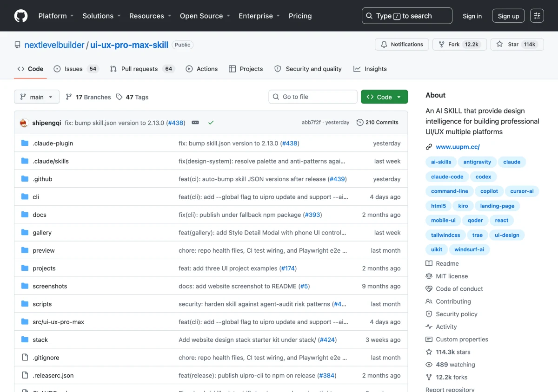
Task: Select the claude-code topic tag
Action: pyautogui.click(x=447, y=176)
